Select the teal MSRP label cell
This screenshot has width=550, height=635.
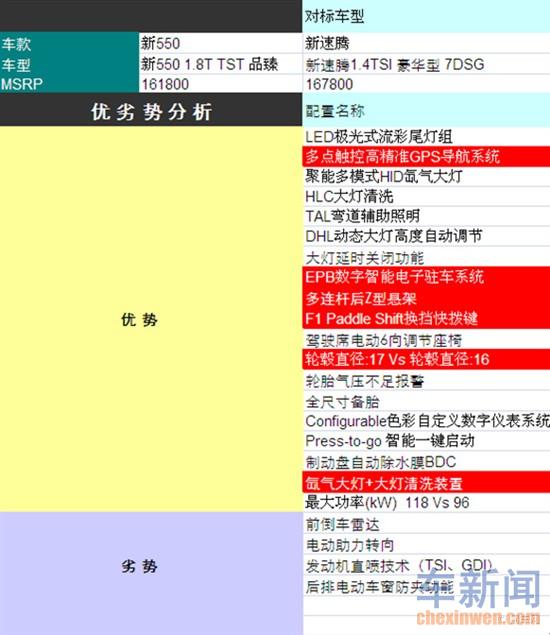click(69, 84)
